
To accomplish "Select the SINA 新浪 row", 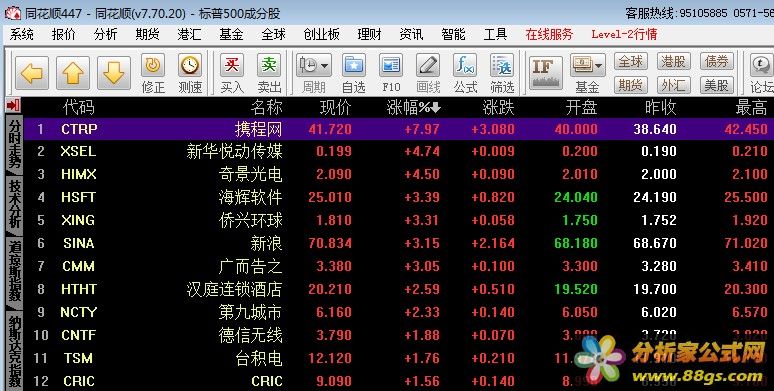I will (x=399, y=243).
